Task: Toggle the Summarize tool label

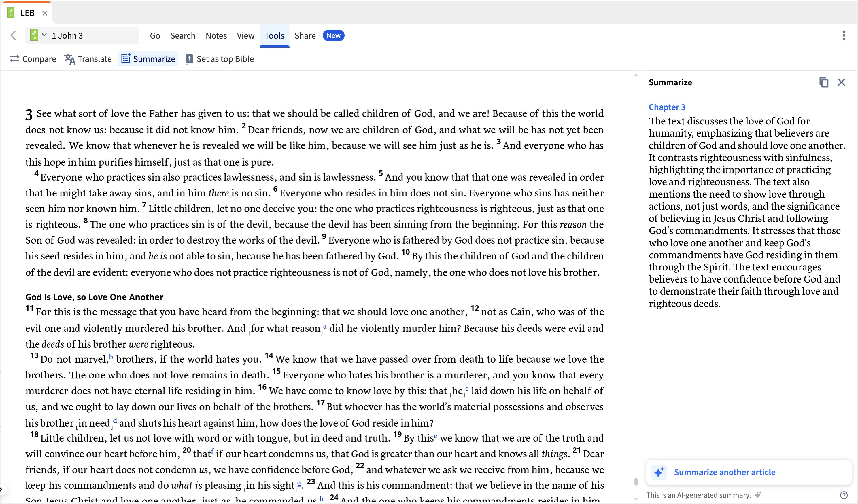Action: [154, 59]
